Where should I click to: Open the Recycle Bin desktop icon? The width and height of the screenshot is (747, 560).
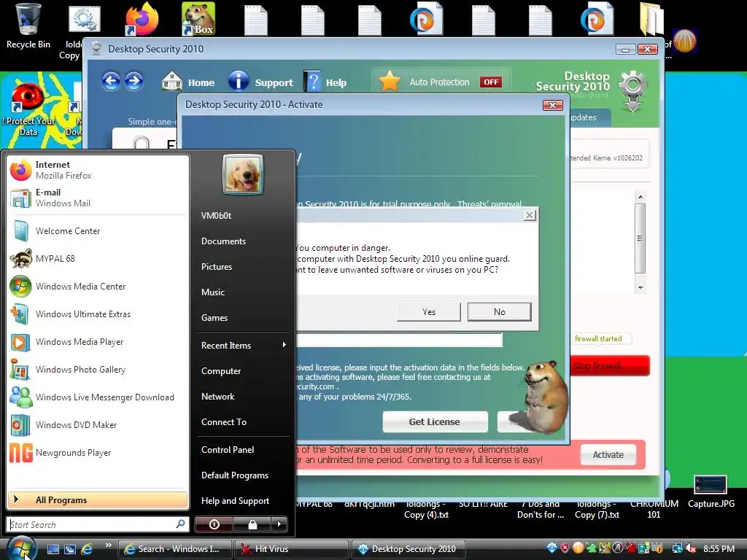28,26
